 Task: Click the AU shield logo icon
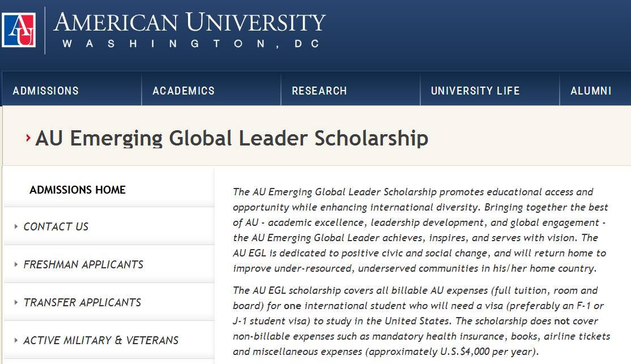click(x=19, y=30)
